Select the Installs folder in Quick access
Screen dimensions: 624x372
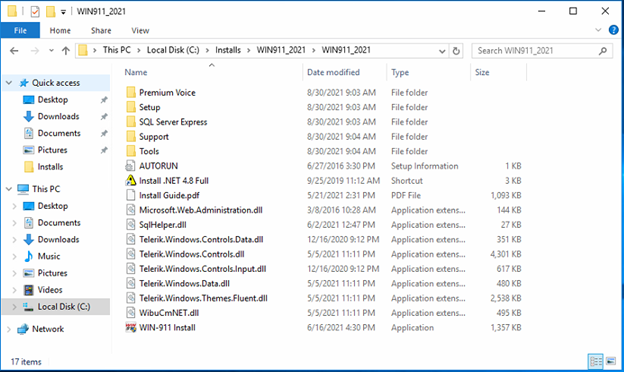click(50, 167)
